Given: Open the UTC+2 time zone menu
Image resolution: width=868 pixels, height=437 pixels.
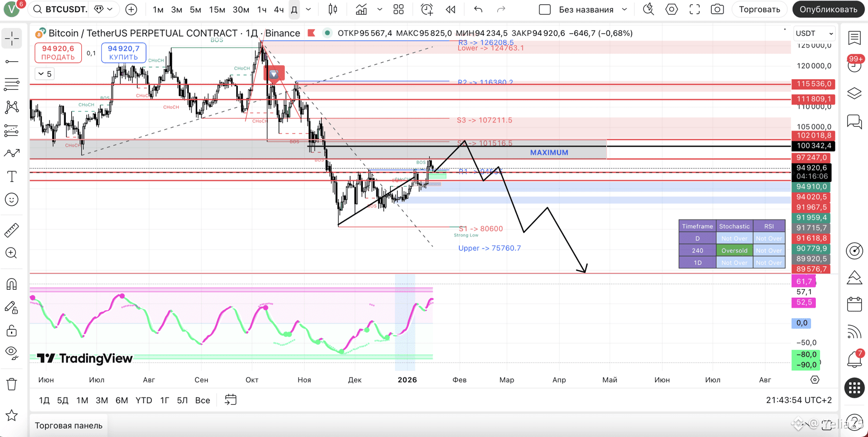Looking at the screenshot, I should pyautogui.click(x=799, y=400).
